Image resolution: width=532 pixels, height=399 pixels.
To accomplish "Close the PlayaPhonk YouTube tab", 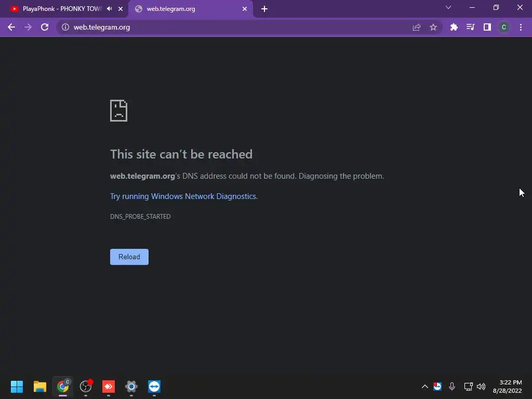I will (x=121, y=9).
